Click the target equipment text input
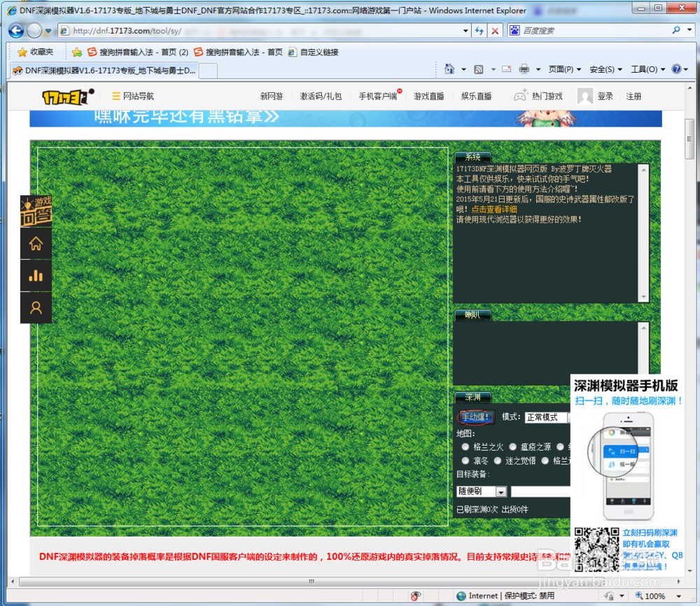Viewport: 700px width, 606px height. 540,492
